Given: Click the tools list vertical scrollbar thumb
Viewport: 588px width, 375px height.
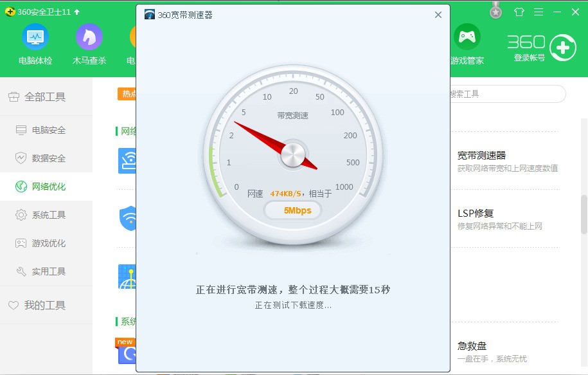Looking at the screenshot, I should pyautogui.click(x=584, y=214).
